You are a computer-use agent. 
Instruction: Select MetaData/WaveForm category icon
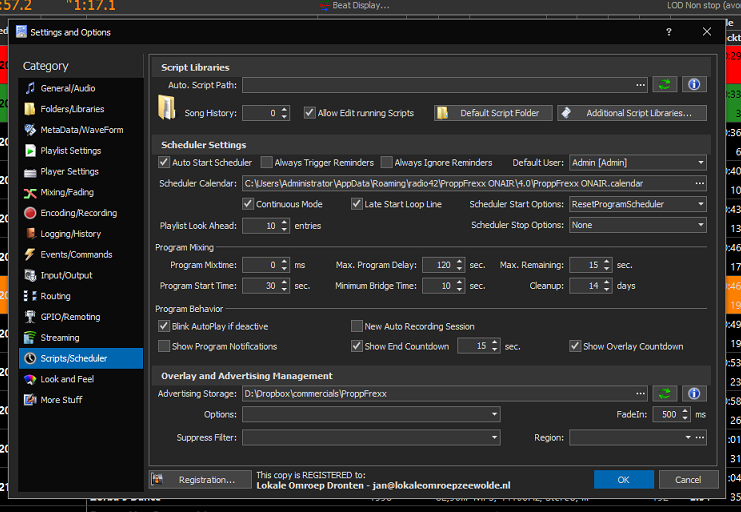(30, 130)
